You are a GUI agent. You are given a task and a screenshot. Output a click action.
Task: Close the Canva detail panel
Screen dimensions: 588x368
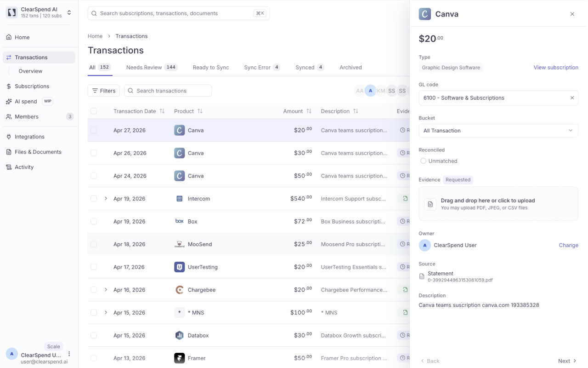[572, 14]
